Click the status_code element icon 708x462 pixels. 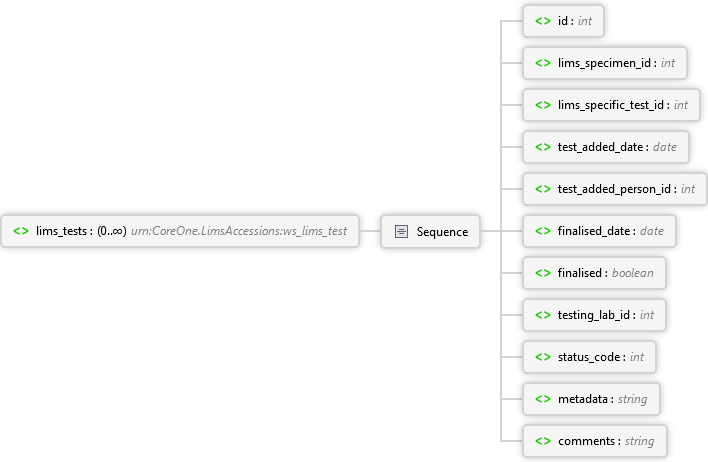543,356
